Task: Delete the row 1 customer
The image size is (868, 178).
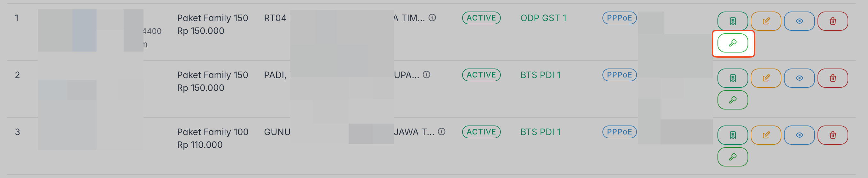Action: [832, 21]
